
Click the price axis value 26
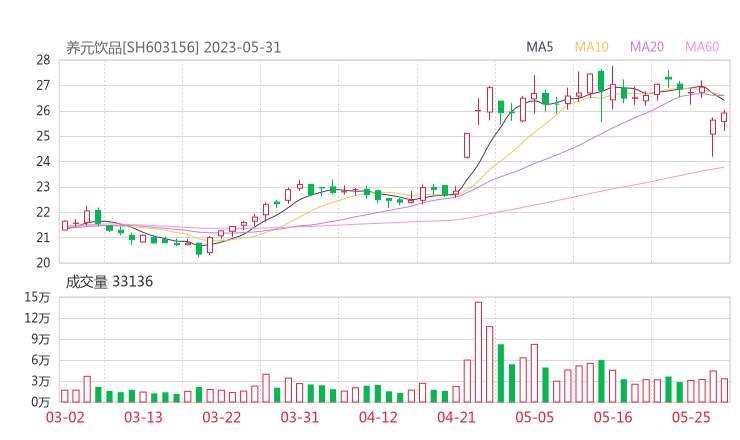pos(43,111)
